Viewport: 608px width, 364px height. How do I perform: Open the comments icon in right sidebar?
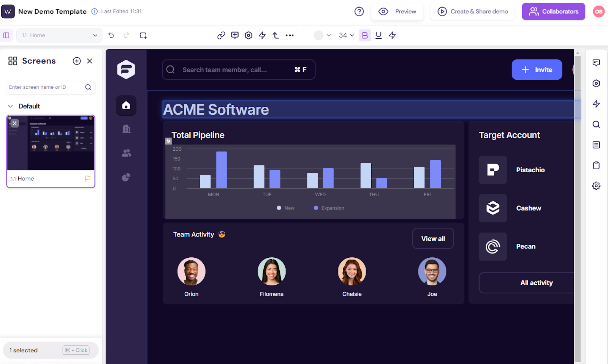[596, 63]
